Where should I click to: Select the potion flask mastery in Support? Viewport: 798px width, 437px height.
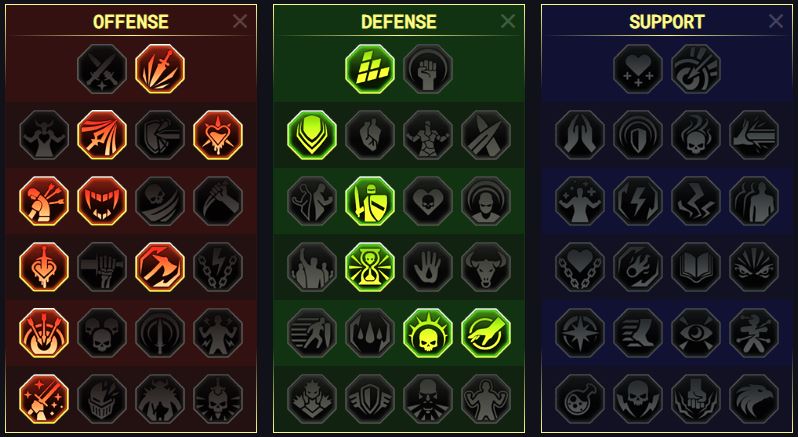580,399
